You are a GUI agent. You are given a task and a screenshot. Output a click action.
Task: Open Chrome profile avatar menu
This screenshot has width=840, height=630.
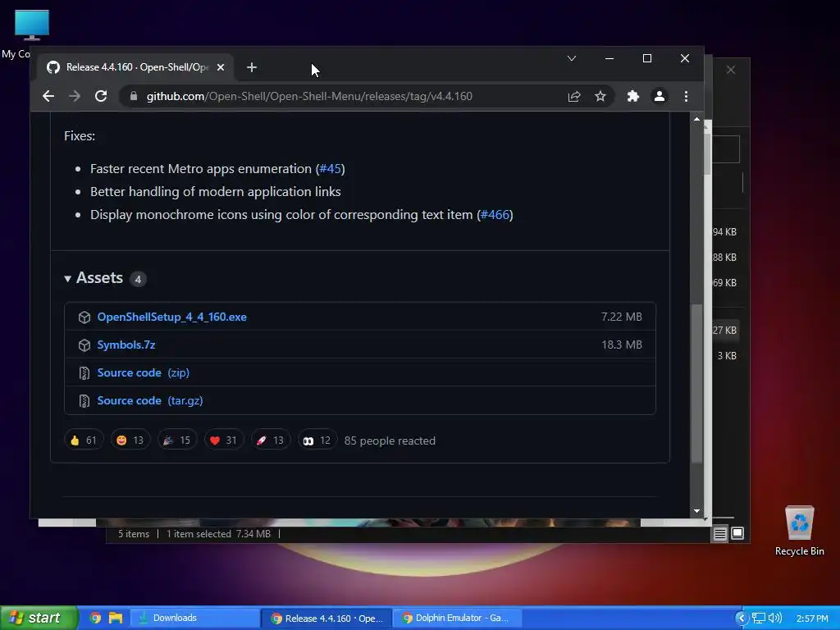coord(660,97)
